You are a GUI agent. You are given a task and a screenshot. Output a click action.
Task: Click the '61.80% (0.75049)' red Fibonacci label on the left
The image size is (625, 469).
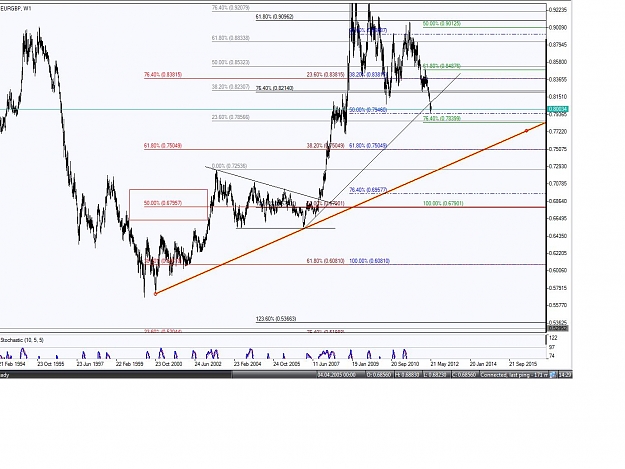(163, 146)
